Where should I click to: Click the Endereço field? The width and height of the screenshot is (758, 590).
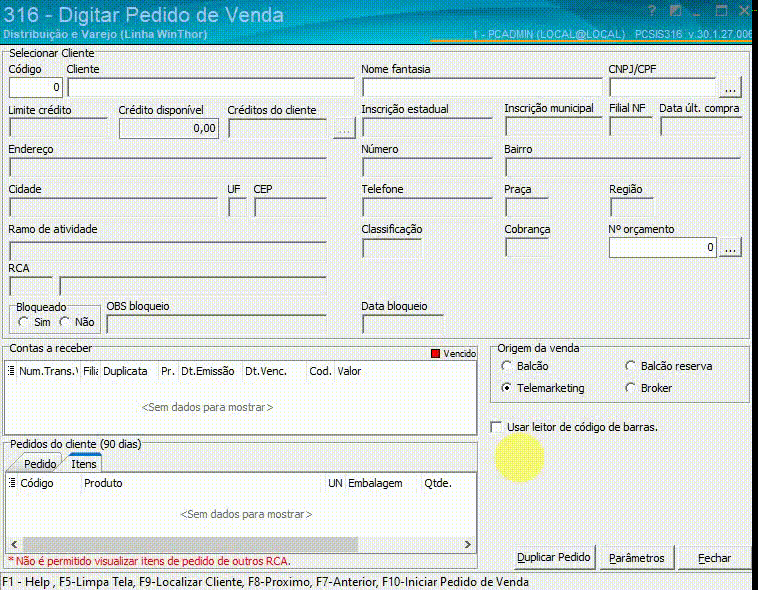[168, 167]
